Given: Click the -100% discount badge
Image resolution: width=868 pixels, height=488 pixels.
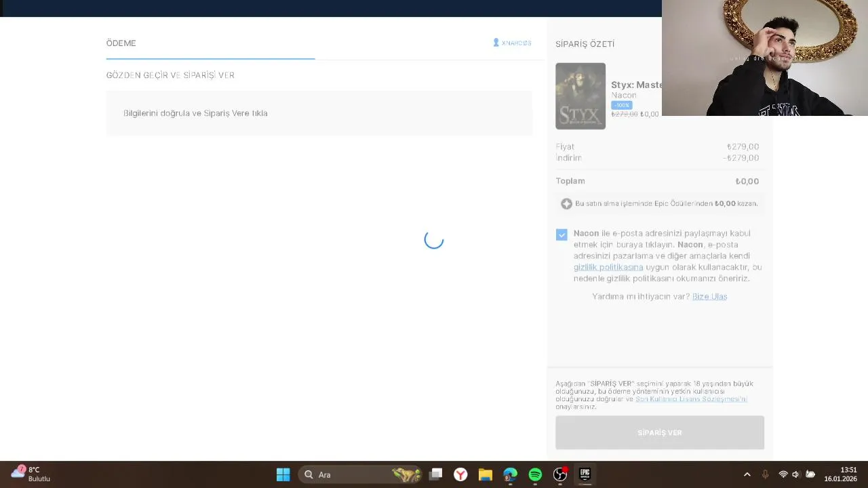Looking at the screenshot, I should click(x=621, y=105).
